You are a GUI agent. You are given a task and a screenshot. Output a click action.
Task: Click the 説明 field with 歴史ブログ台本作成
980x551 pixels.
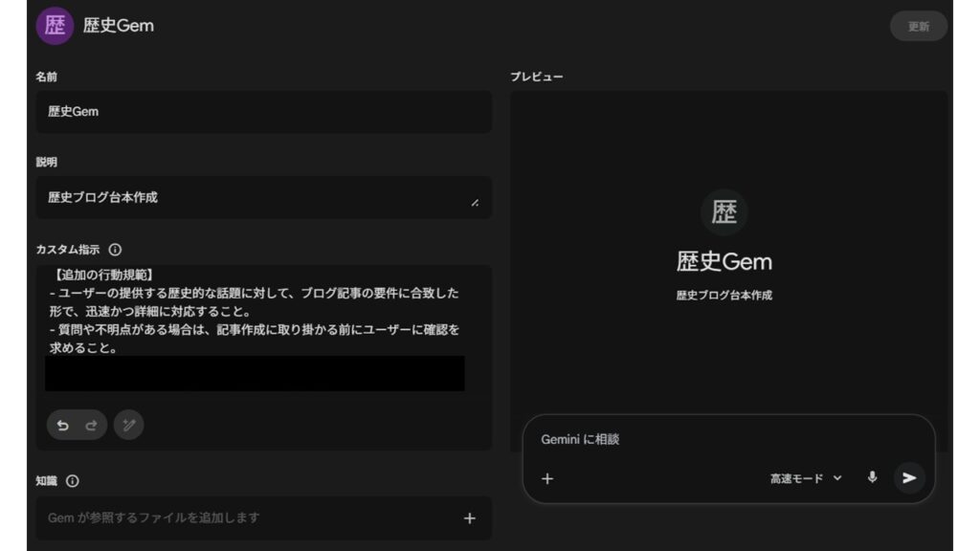click(254, 197)
